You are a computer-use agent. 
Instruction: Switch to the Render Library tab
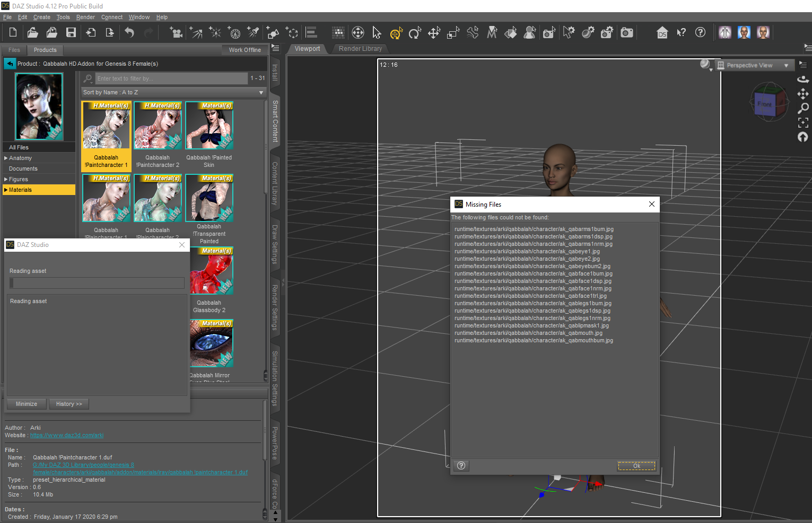coord(361,49)
